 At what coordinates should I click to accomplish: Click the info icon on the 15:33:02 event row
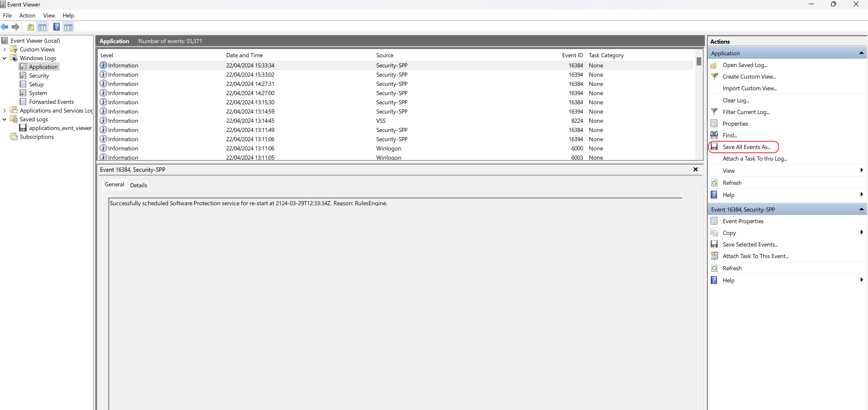pyautogui.click(x=103, y=74)
